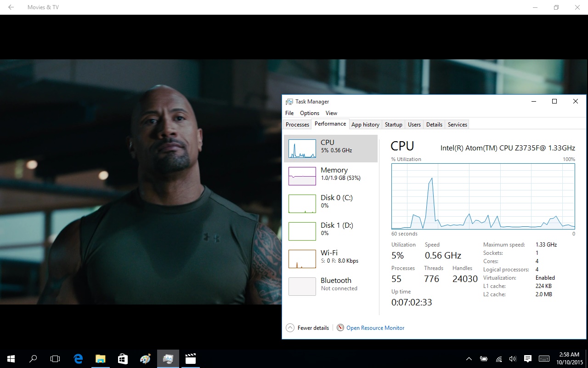
Task: Open taskbar Search magnifier
Action: pos(33,359)
